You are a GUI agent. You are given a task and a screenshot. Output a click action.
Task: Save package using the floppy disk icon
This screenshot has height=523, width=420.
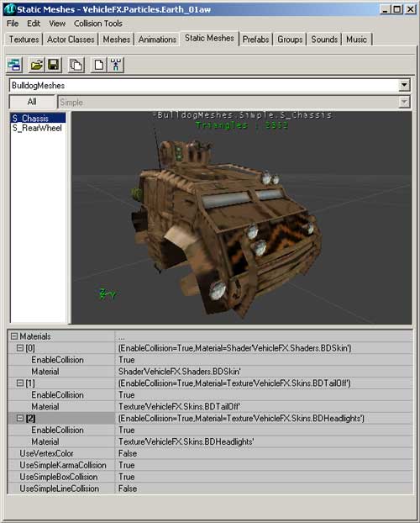click(53, 65)
